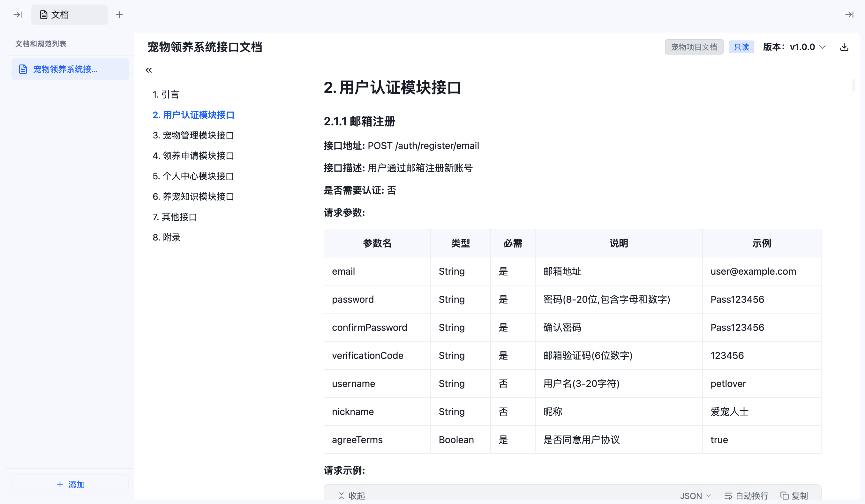The image size is (865, 504).
Task: Click the 类型 column header
Action: [x=460, y=243]
